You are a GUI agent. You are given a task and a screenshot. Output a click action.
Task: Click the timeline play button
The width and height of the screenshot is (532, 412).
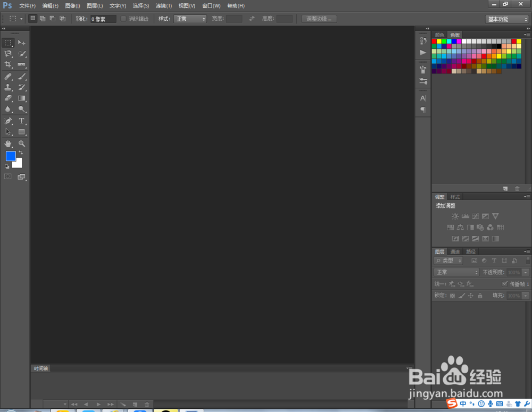pos(98,404)
